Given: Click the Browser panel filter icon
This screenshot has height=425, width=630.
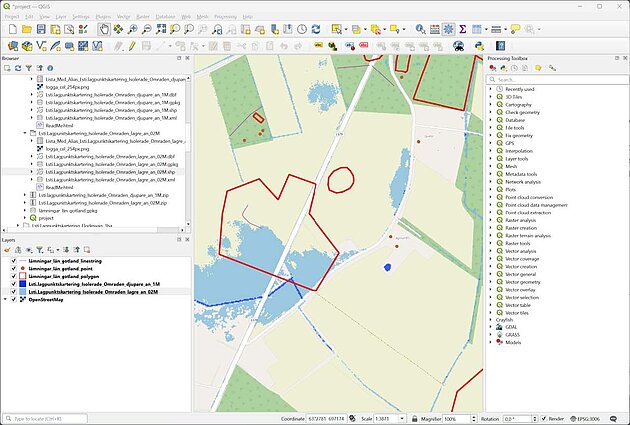Looking at the screenshot, I should pos(29,68).
